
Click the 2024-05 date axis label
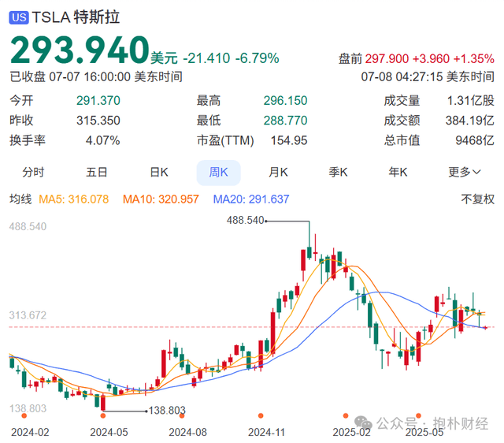tap(109, 432)
